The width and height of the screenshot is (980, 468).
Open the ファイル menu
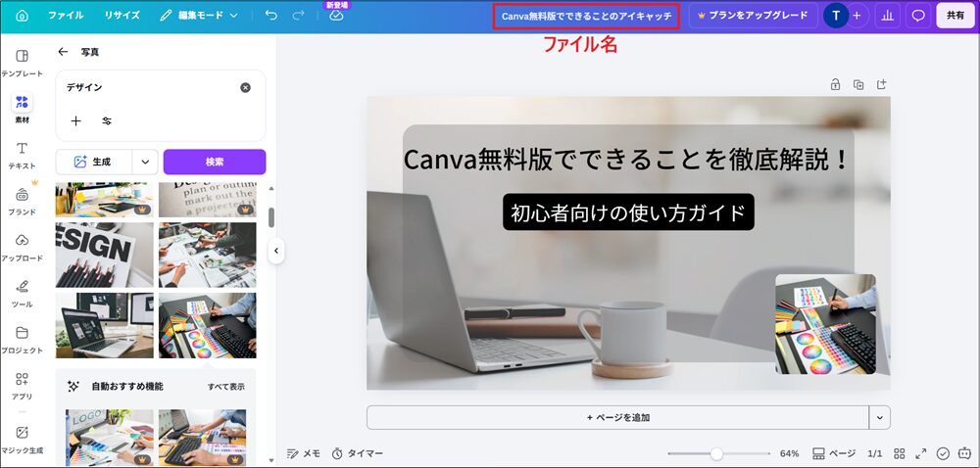pos(66,16)
